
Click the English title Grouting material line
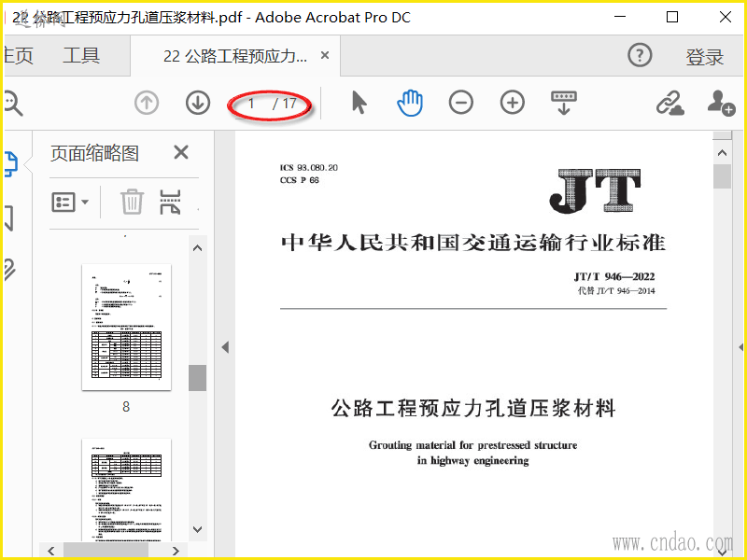click(473, 445)
